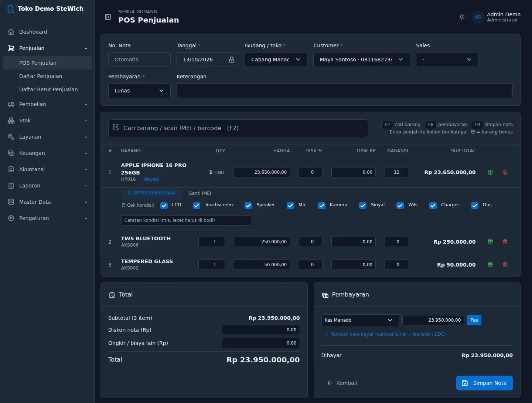532x403 pixels.
Task: Open the AD user avatar
Action: (x=478, y=17)
